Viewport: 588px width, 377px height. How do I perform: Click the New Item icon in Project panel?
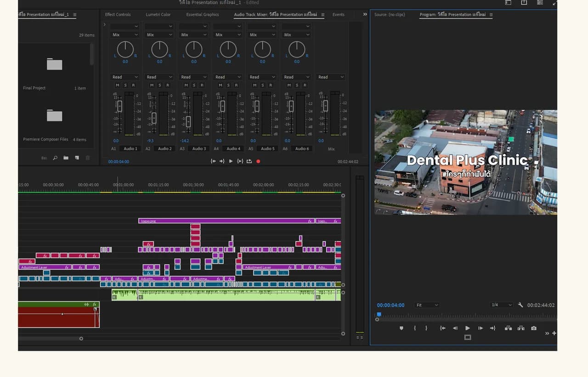click(77, 158)
